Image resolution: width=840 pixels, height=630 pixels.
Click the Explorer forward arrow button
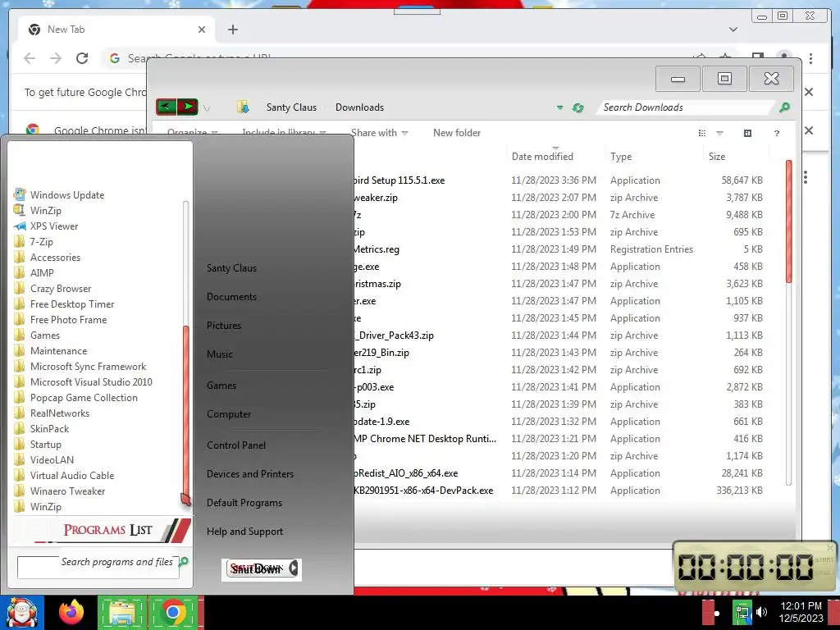188,107
